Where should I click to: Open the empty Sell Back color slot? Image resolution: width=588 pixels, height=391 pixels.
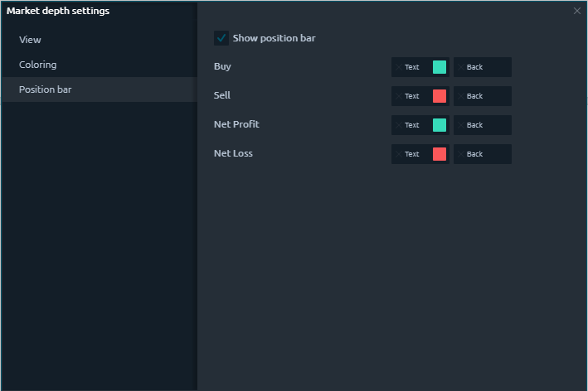(499, 96)
